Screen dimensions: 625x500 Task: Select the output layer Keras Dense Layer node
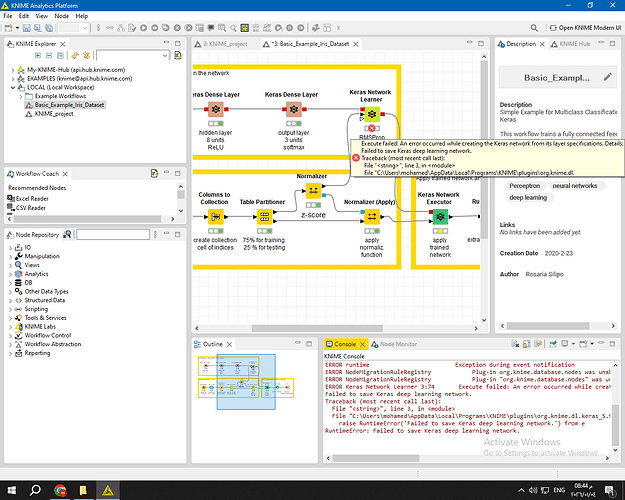coord(294,109)
